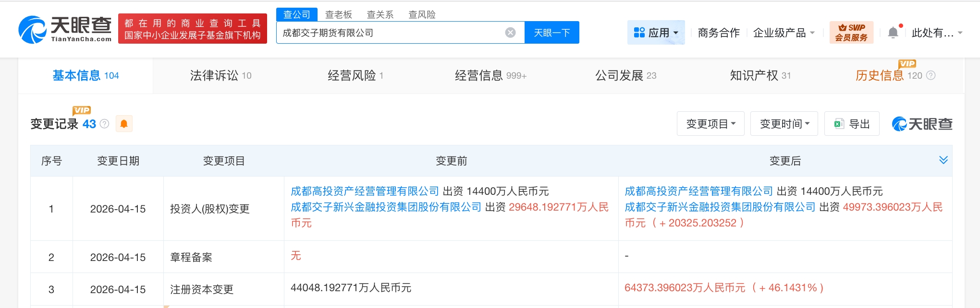Click the 变更日期 column header

click(x=118, y=161)
